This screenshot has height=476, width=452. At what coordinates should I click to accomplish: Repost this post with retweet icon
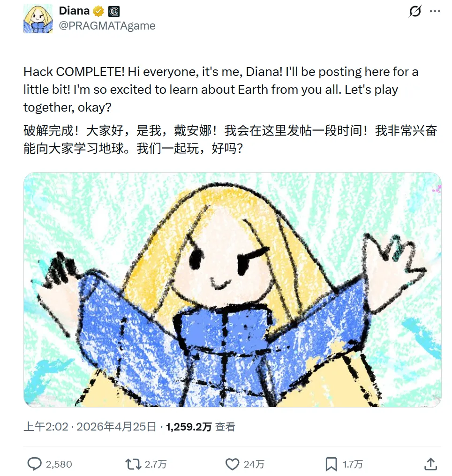click(133, 464)
